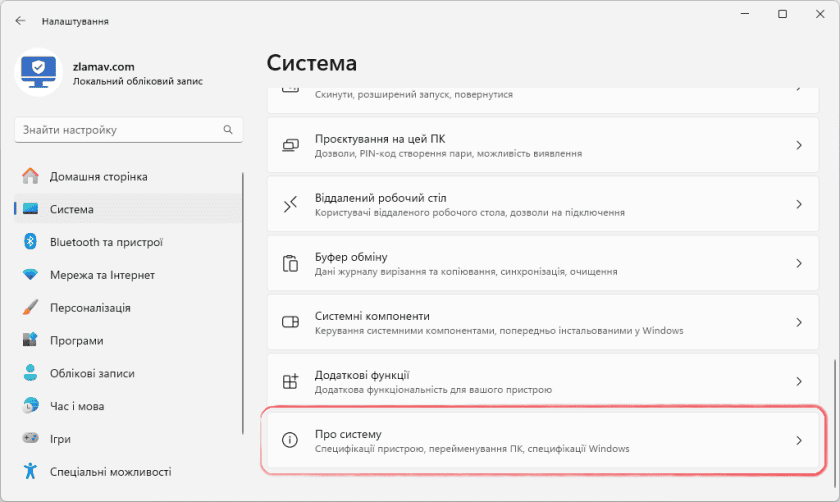Expand Проєктування на цей ПК chevron

[799, 145]
